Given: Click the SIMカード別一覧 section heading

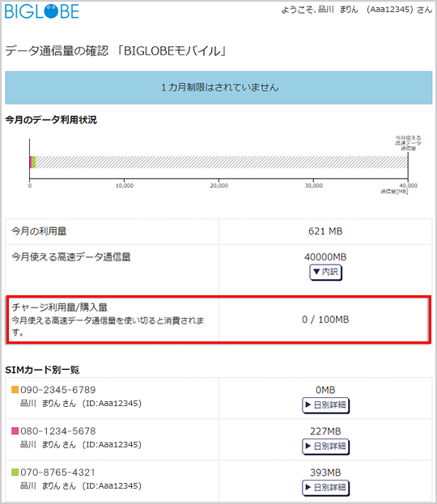Looking at the screenshot, I should coord(42,370).
